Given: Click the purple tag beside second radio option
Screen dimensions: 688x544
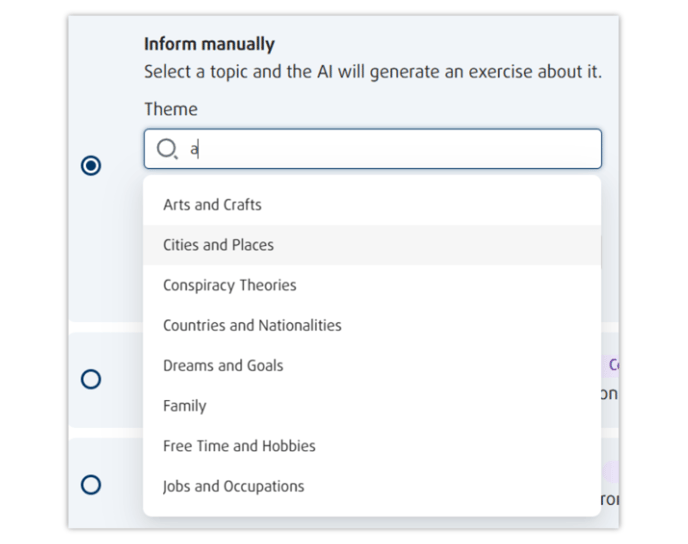Looking at the screenshot, I should coord(612,365).
